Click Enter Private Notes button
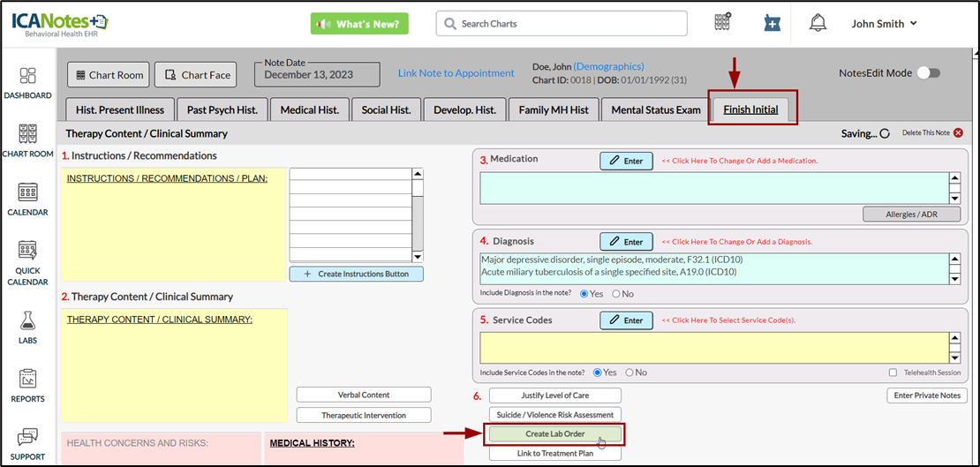The width and height of the screenshot is (980, 467). click(x=927, y=395)
